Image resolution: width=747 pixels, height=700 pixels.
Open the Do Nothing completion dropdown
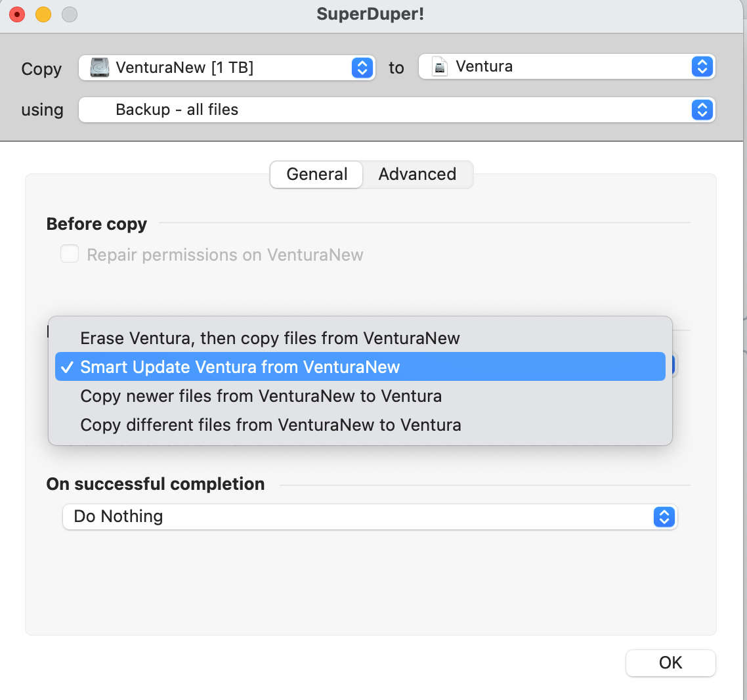click(x=664, y=517)
